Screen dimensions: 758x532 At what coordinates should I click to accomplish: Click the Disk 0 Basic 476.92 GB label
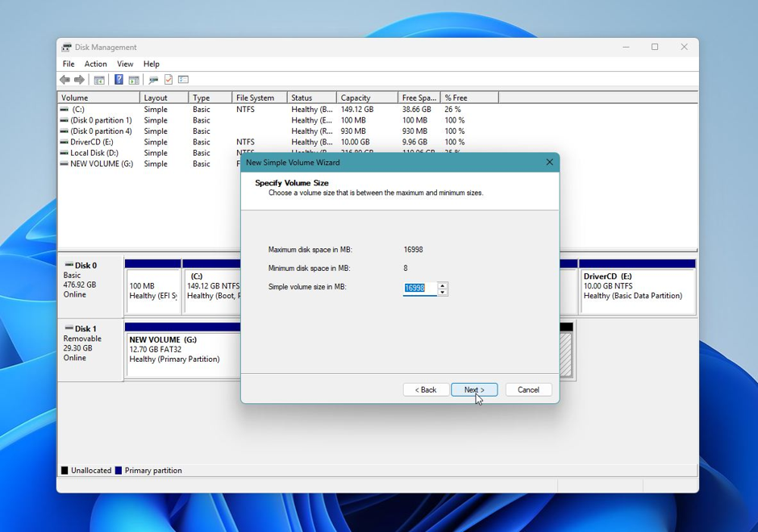pyautogui.click(x=90, y=287)
